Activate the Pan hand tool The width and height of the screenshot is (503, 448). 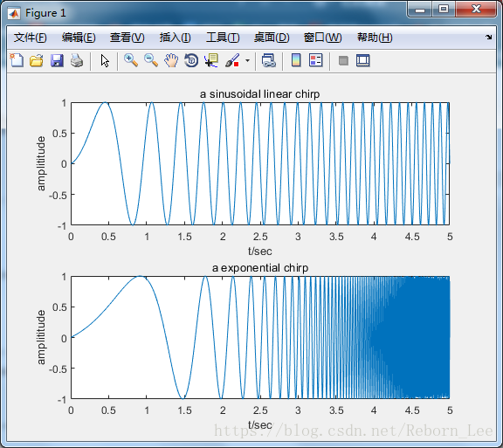(171, 60)
